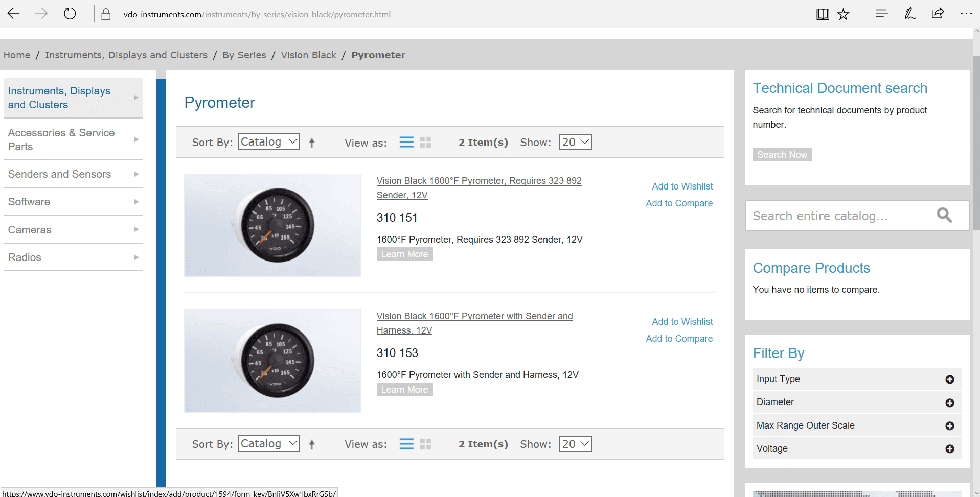This screenshot has width=980, height=497.
Task: Click Learn More for product 310 151
Action: pyautogui.click(x=404, y=254)
